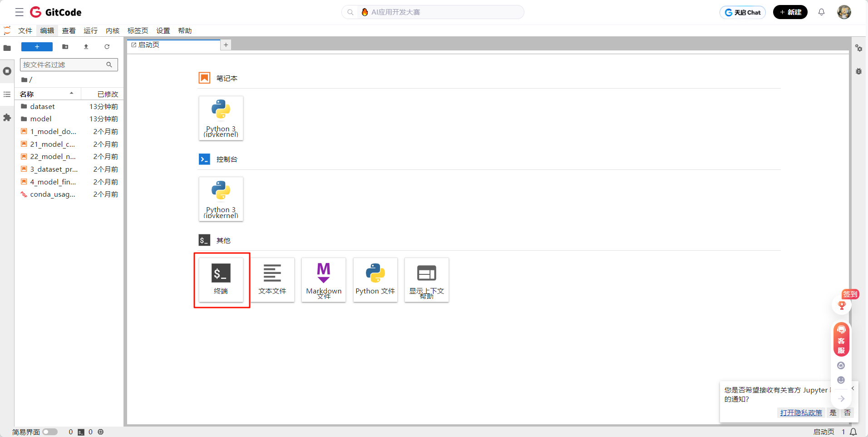
Task: Launch Python 3 console
Action: pyautogui.click(x=221, y=199)
